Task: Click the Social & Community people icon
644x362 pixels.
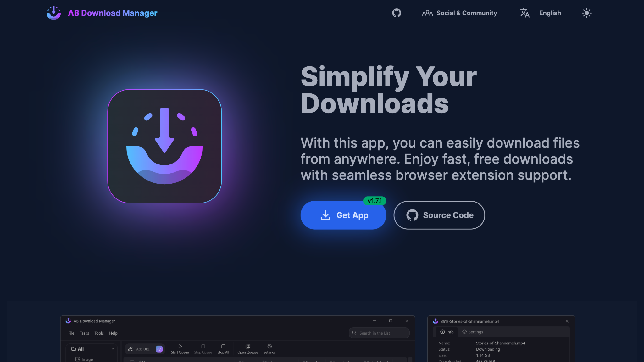Action: click(x=427, y=13)
